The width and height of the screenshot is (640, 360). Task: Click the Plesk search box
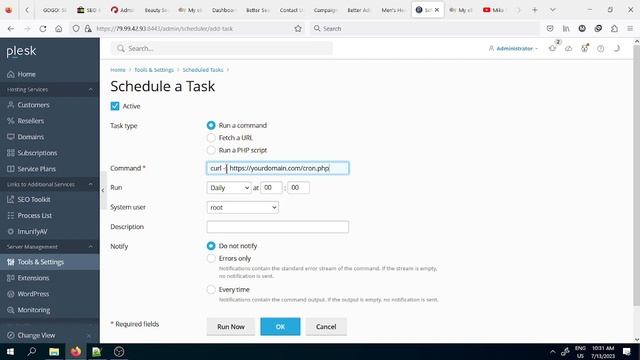(222, 49)
